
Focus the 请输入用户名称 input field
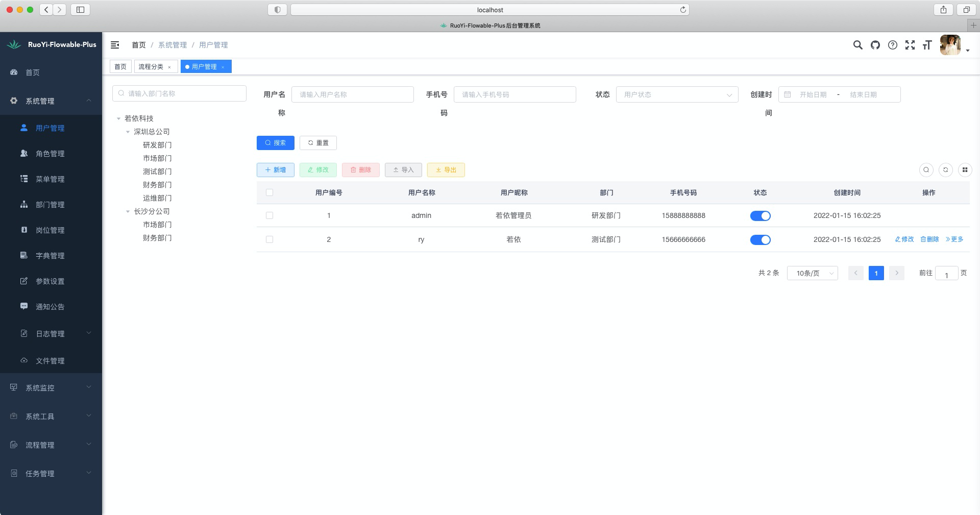point(352,94)
